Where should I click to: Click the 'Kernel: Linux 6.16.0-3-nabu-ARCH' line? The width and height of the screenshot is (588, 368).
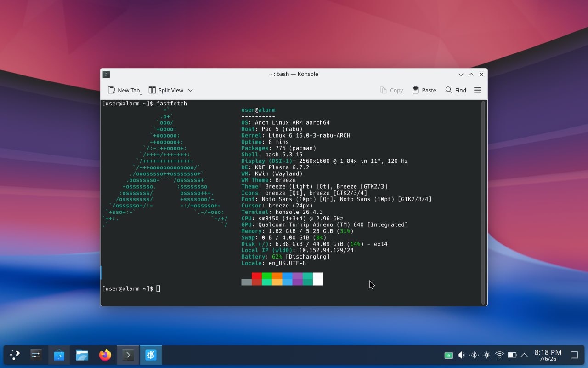[x=295, y=136]
